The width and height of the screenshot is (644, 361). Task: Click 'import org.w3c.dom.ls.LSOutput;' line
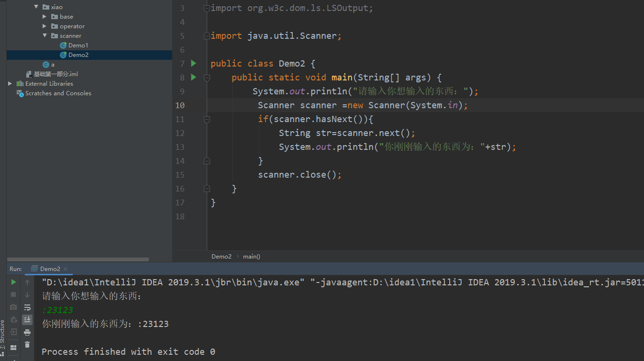(292, 8)
